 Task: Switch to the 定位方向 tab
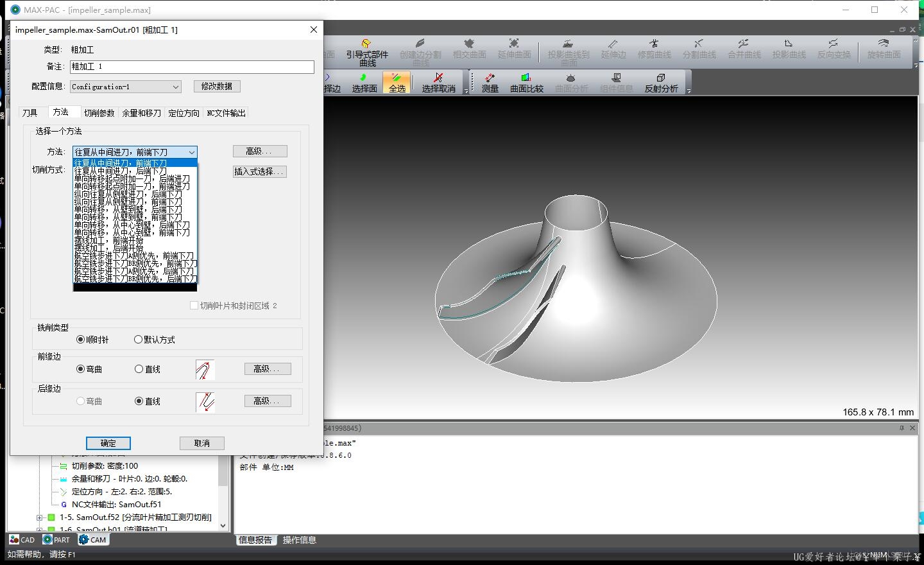coord(184,113)
